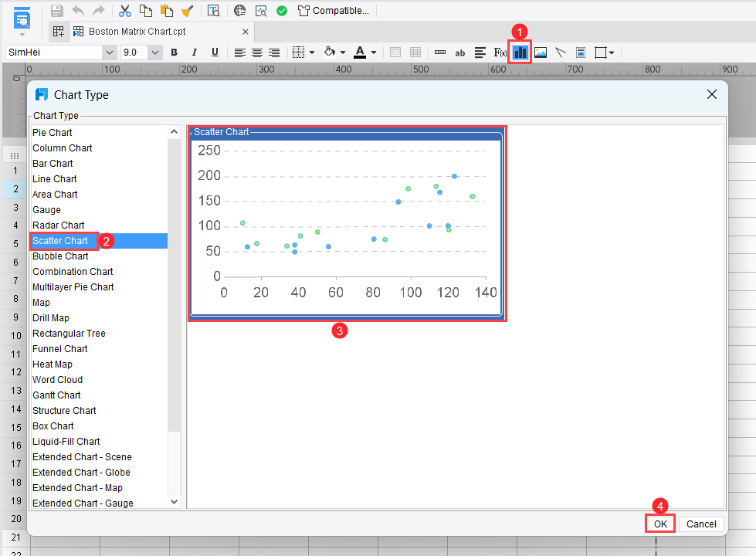Align text to the right
This screenshot has height=556, width=756.
tap(274, 53)
